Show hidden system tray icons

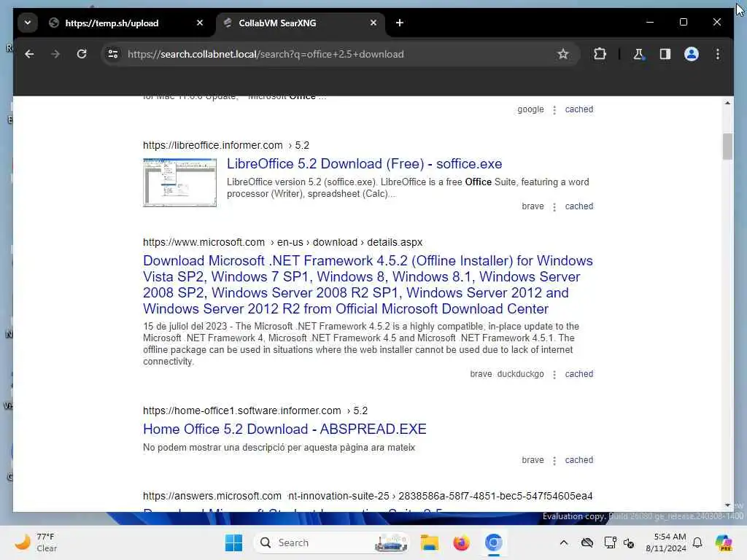(564, 542)
